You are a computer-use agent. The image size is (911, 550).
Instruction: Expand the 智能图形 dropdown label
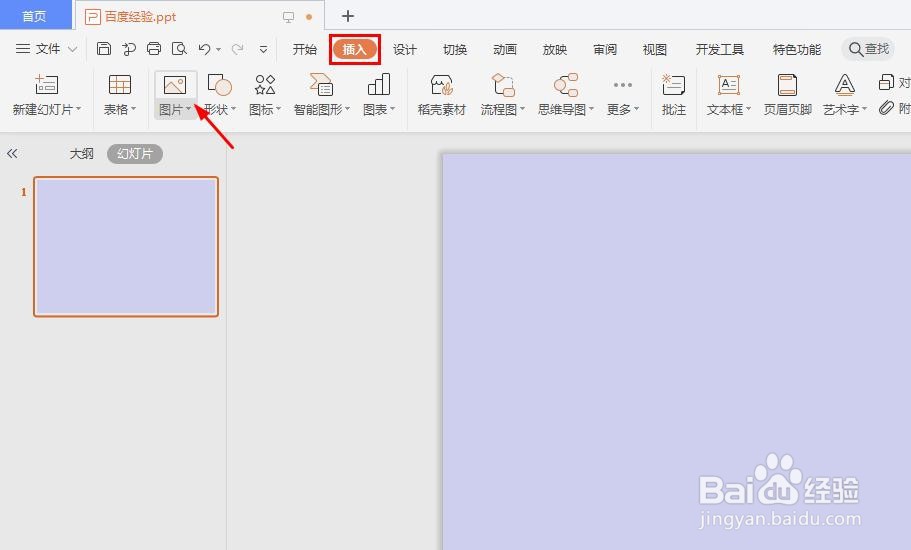click(x=322, y=109)
